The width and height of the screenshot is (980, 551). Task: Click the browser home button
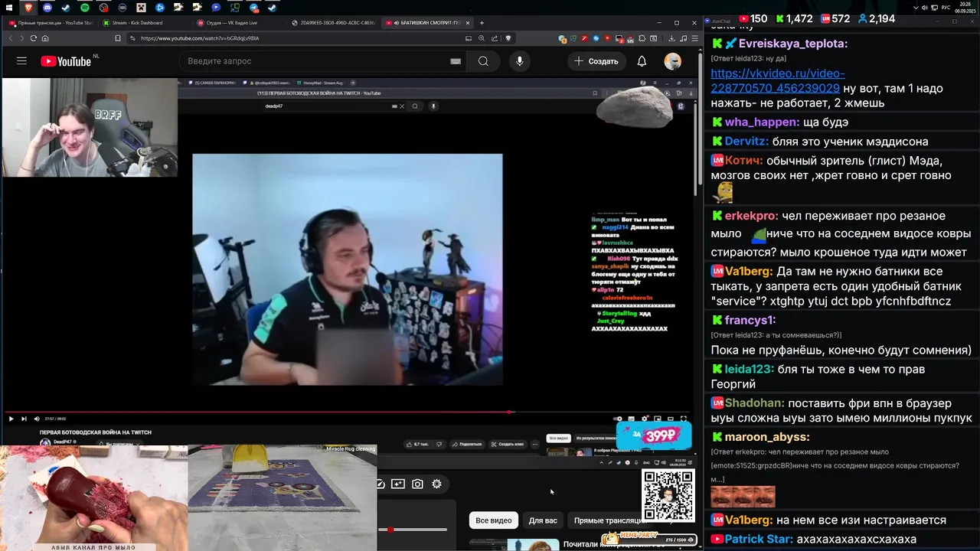click(45, 38)
